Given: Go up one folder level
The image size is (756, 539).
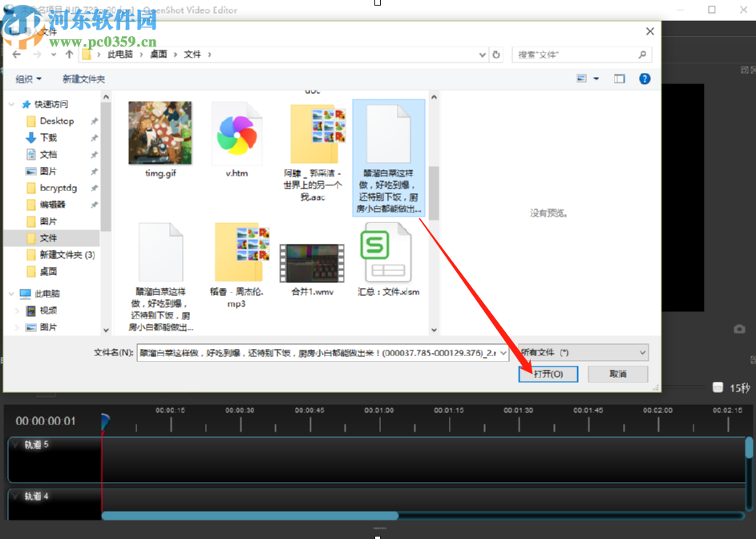Looking at the screenshot, I should tap(69, 55).
